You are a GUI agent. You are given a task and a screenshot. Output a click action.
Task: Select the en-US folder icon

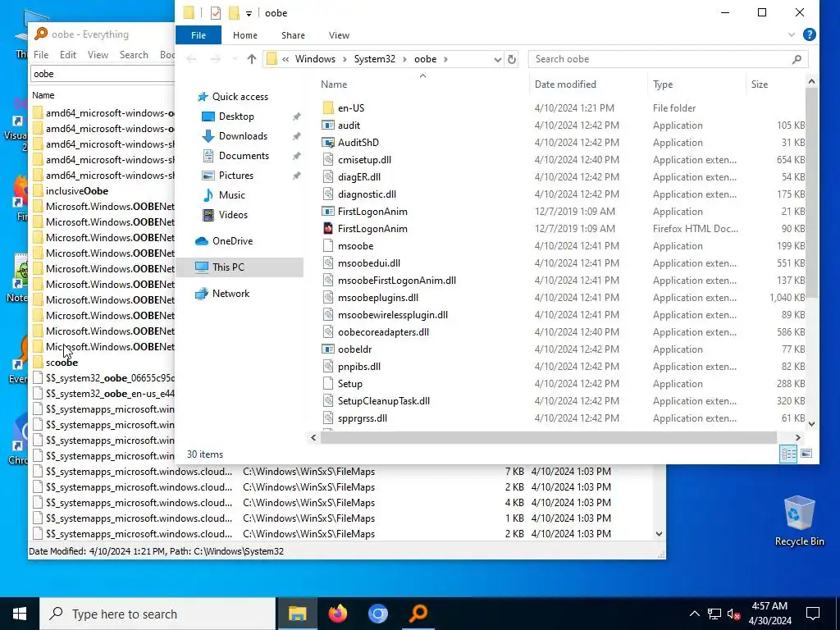[328, 108]
